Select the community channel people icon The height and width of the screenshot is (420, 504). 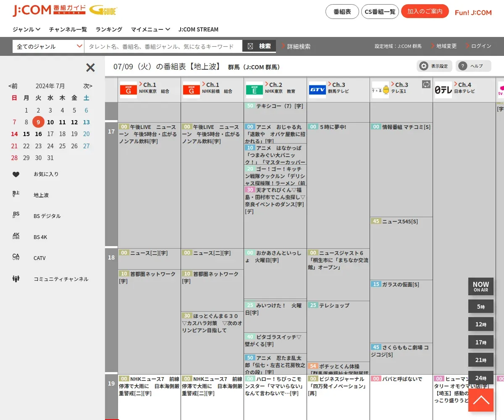[16, 278]
